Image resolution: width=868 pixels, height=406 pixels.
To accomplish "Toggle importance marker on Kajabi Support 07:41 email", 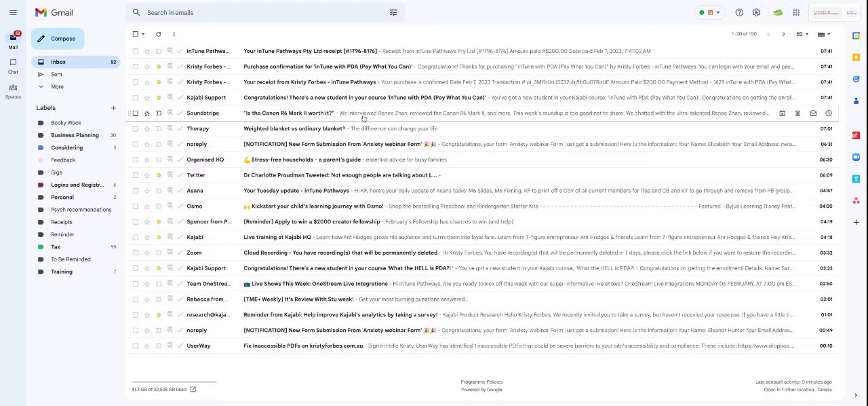I will click(x=159, y=98).
